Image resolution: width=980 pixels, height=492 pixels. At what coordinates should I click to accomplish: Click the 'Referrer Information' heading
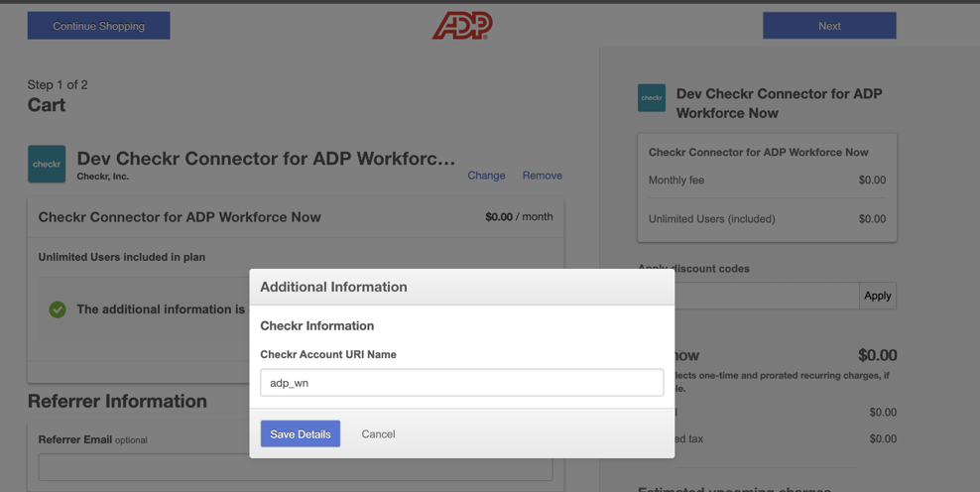117,402
